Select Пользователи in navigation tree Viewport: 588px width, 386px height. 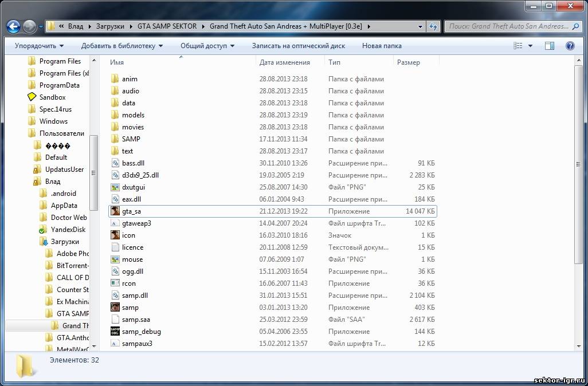[x=61, y=133]
